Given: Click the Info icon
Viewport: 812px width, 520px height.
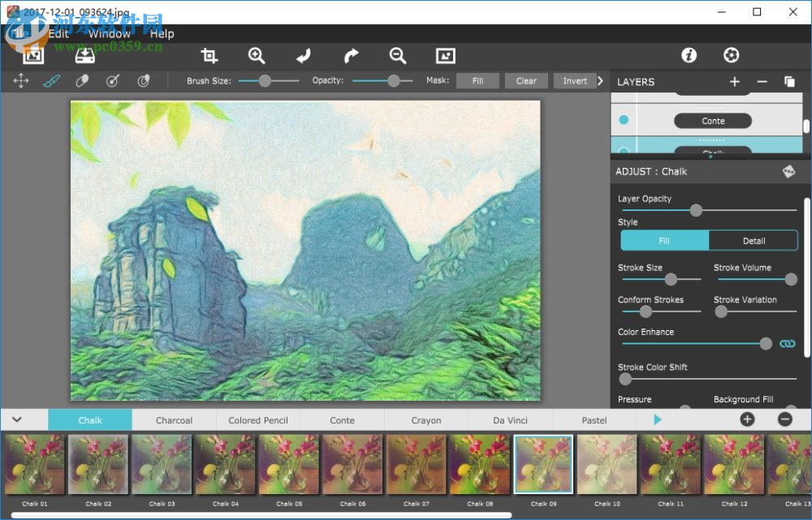Looking at the screenshot, I should tap(689, 55).
